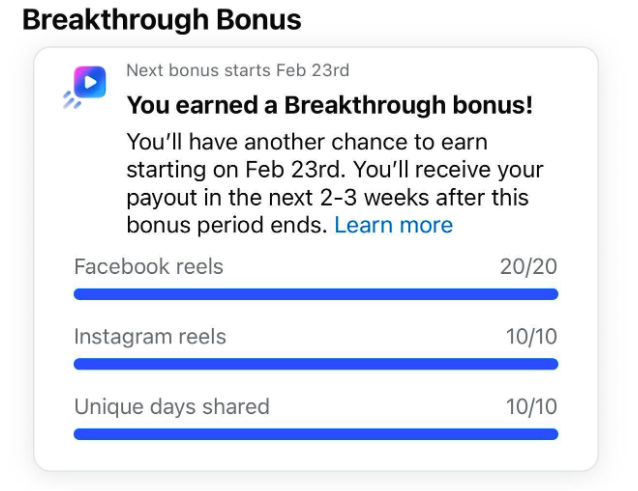The image size is (638, 491).
Task: Open the Learn more link
Action: tap(393, 225)
